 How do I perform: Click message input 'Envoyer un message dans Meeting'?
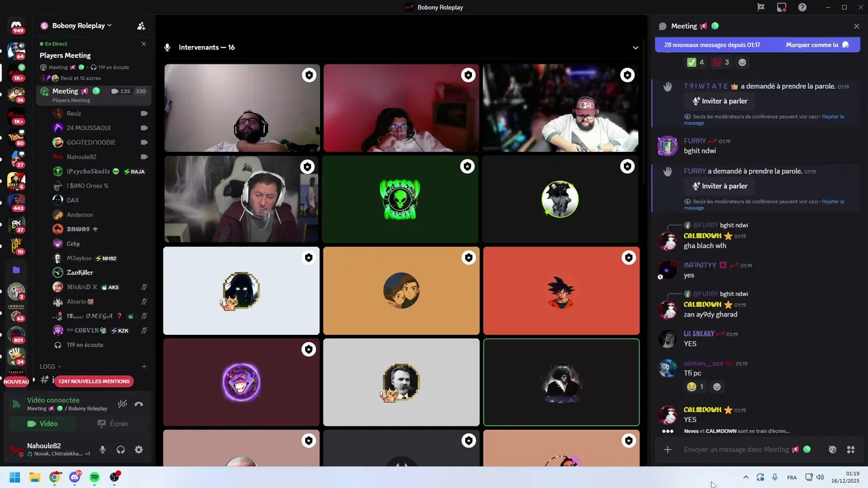[x=746, y=449]
